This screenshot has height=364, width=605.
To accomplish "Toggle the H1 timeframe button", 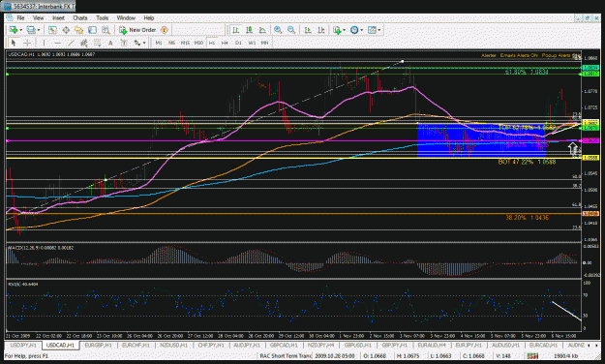I will [x=212, y=43].
